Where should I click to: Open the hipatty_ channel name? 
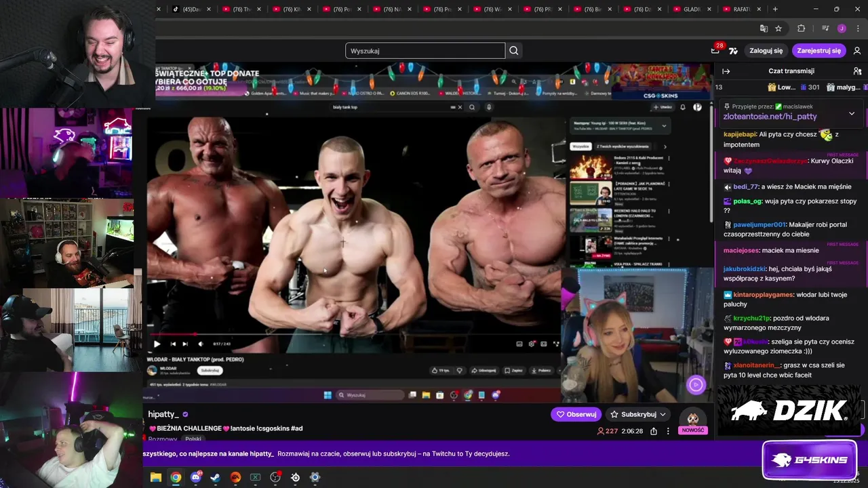click(163, 414)
